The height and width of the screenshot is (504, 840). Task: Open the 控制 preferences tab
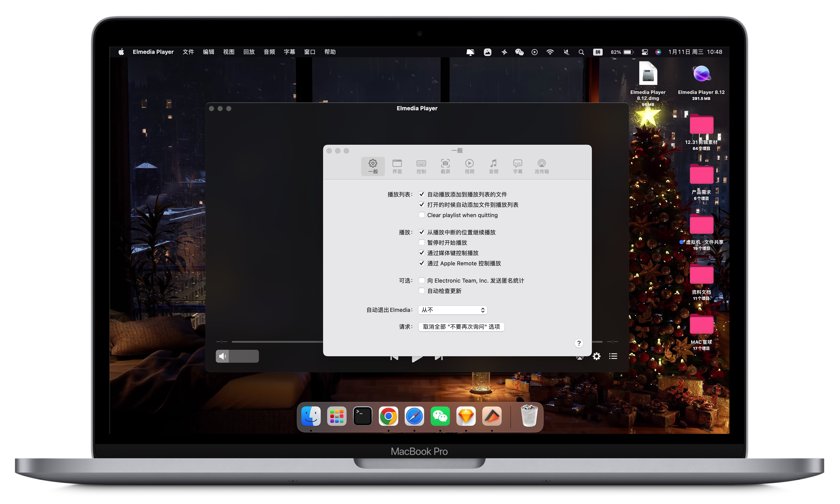tap(421, 166)
